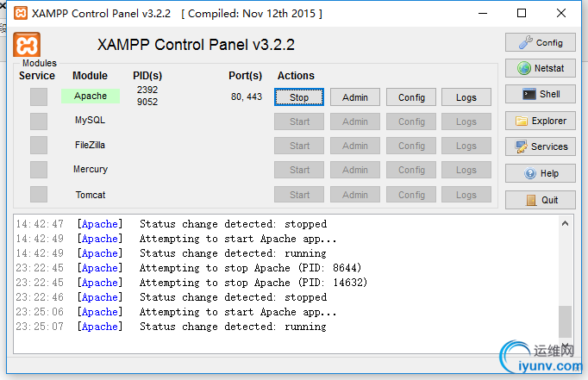Click the MySQL module name
The width and height of the screenshot is (588, 380).
[x=90, y=121]
